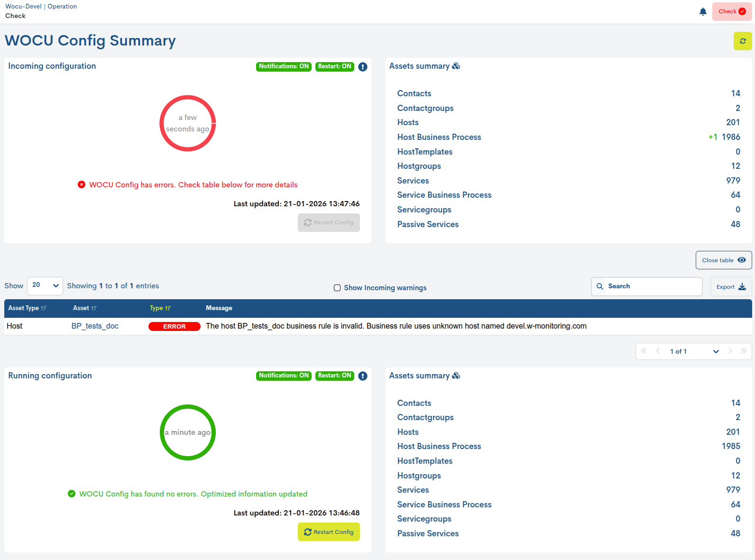
Task: Enable the Show Incoming warnings checkbox
Action: (x=337, y=288)
